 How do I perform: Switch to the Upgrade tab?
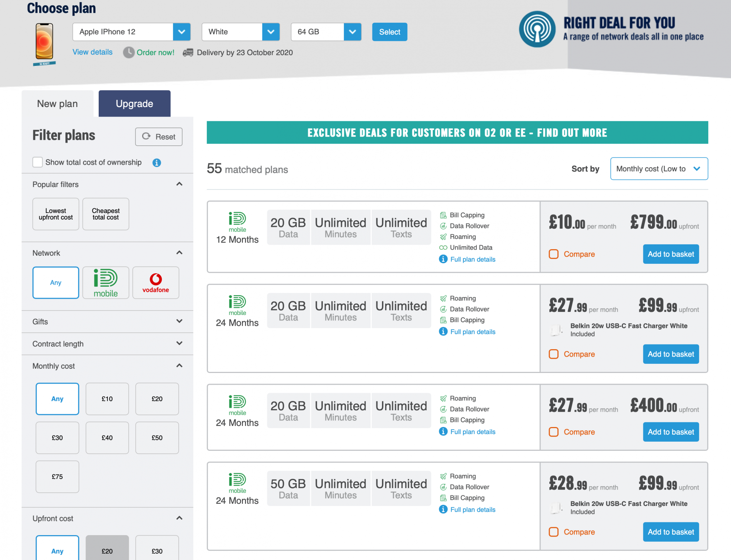(x=135, y=104)
